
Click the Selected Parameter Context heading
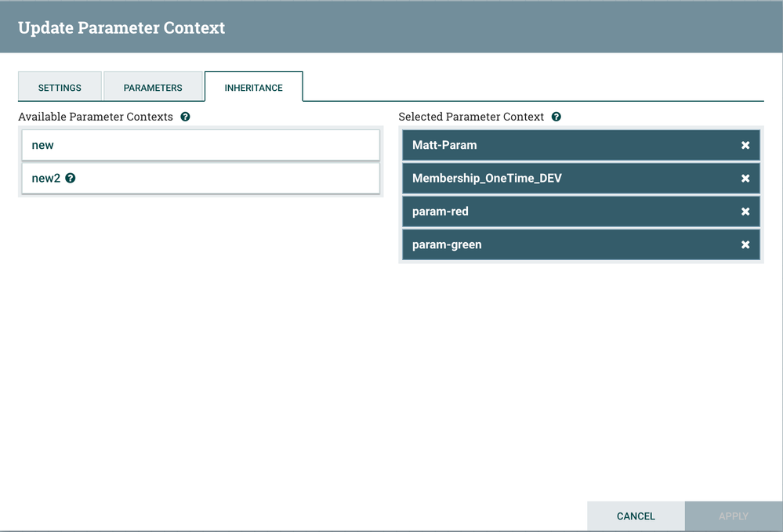click(471, 117)
